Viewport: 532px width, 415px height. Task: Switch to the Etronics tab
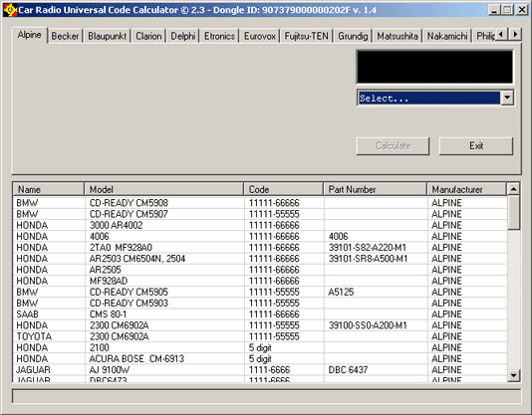[x=219, y=36]
